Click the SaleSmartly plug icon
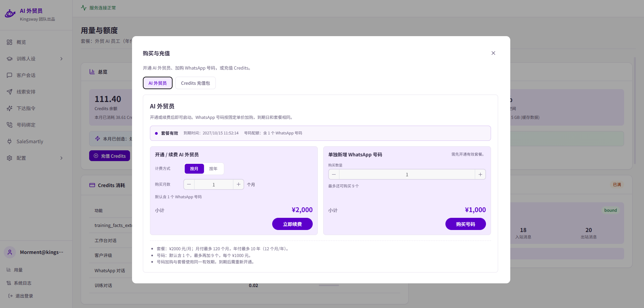Viewport: 644px width, 308px height. point(9,142)
